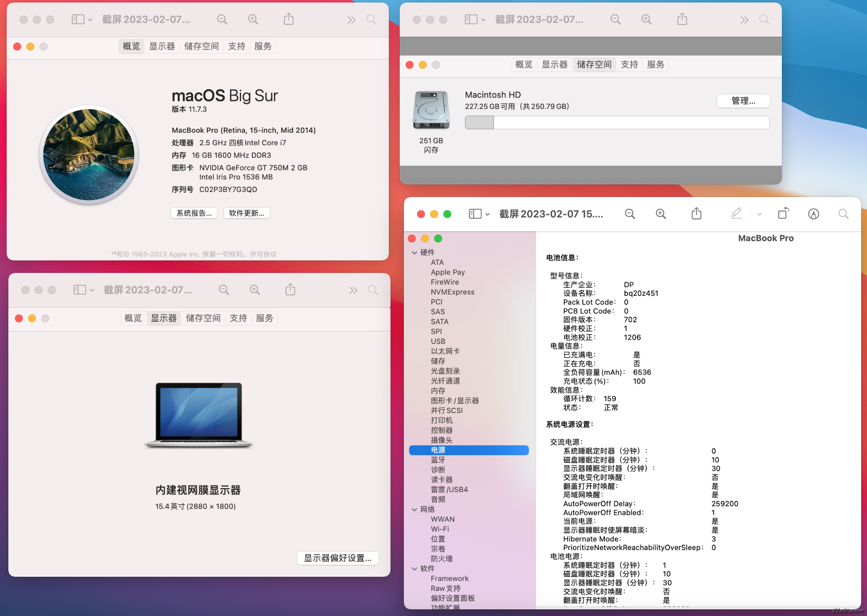Viewport: 867px width, 616px height.
Task: Click the Macintosh HD drive icon
Action: pos(431,109)
